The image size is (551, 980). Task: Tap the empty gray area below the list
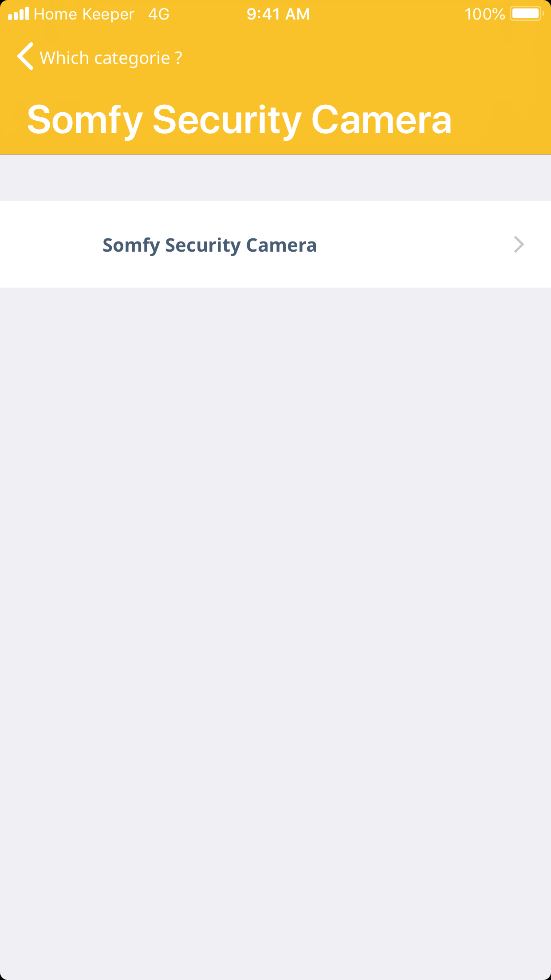275,621
